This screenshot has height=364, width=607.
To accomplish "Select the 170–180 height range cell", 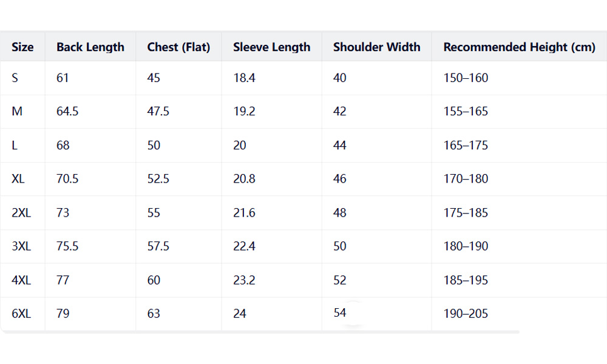I will pos(466,179).
